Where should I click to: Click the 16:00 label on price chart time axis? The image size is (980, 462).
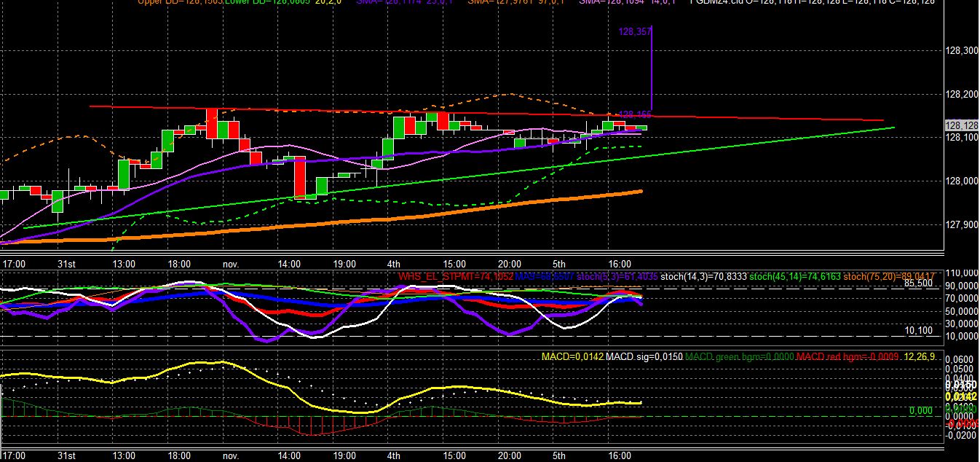[619, 263]
